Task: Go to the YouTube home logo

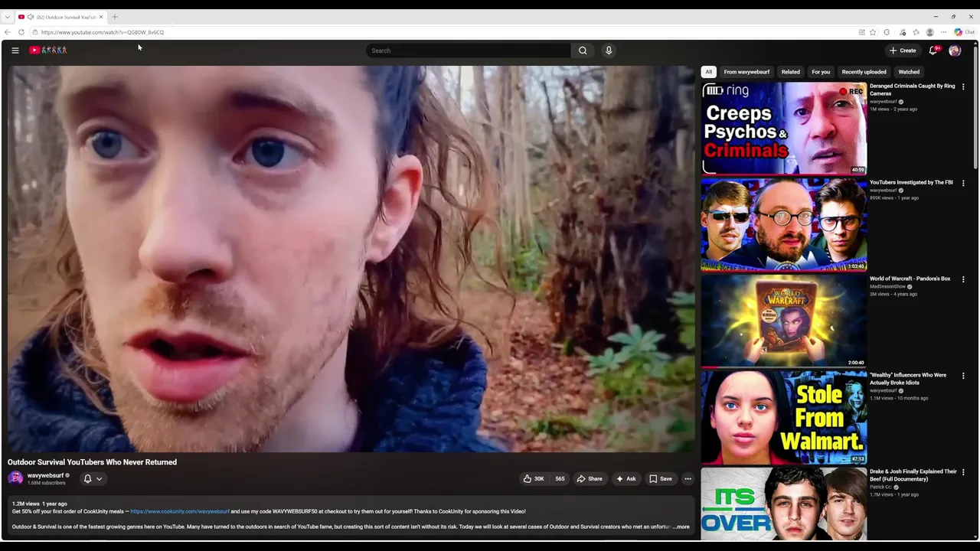Action: click(48, 51)
